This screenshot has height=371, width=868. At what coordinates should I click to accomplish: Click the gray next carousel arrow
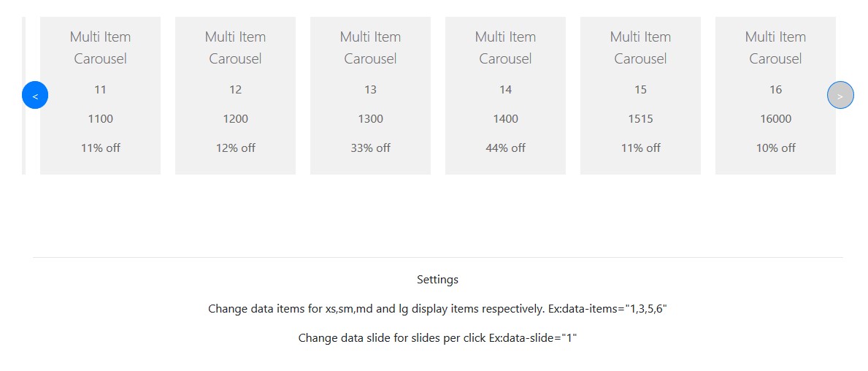coord(840,95)
